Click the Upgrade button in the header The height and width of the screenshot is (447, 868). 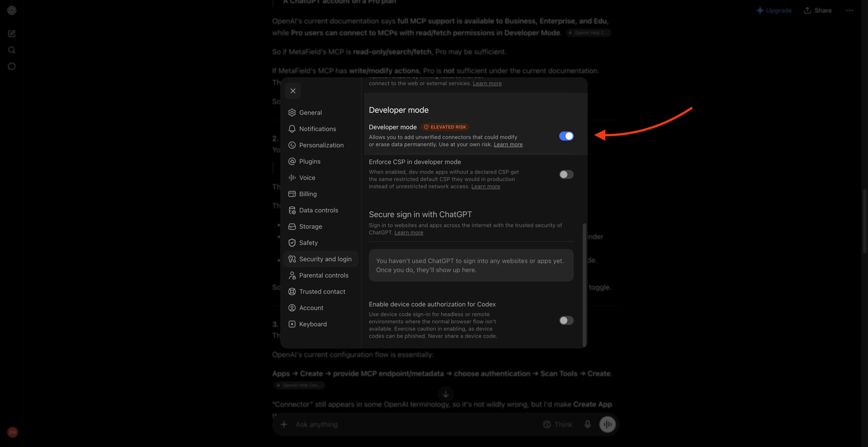[774, 11]
